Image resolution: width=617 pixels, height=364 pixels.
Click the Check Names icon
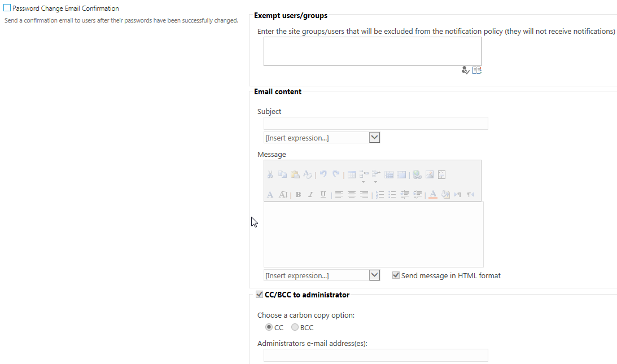click(465, 71)
